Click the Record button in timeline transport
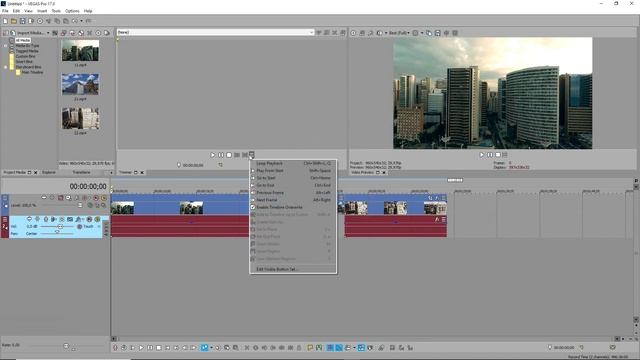Viewport: 640px width, 360px height. pos(115,348)
